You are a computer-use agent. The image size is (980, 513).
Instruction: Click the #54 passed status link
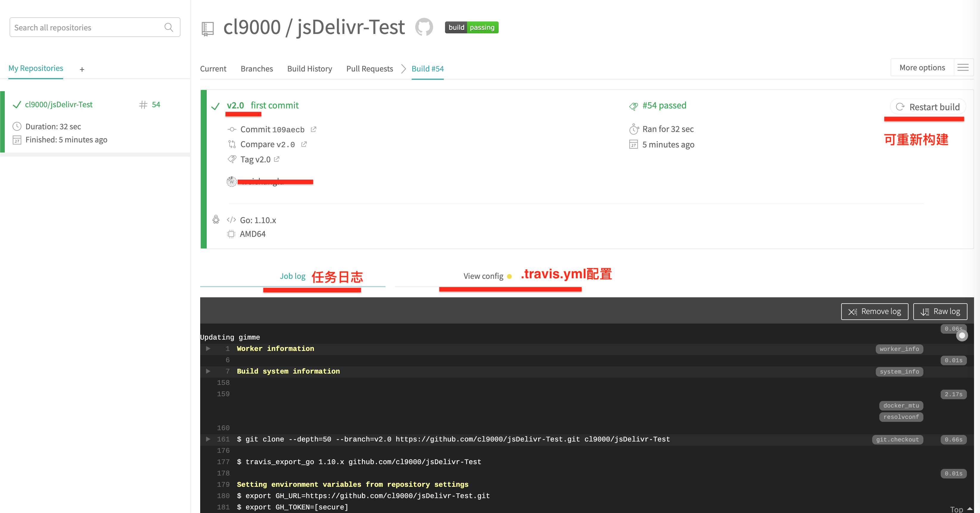664,105
